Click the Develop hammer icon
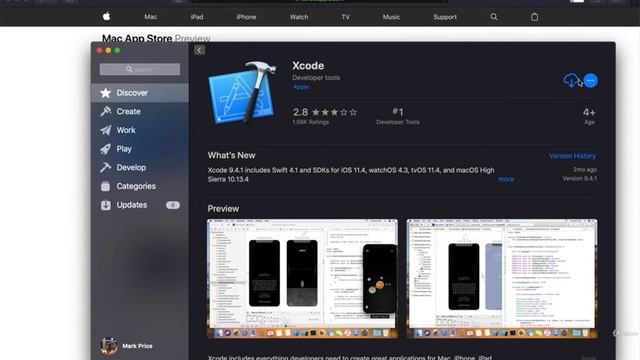The width and height of the screenshot is (640, 360). (106, 167)
